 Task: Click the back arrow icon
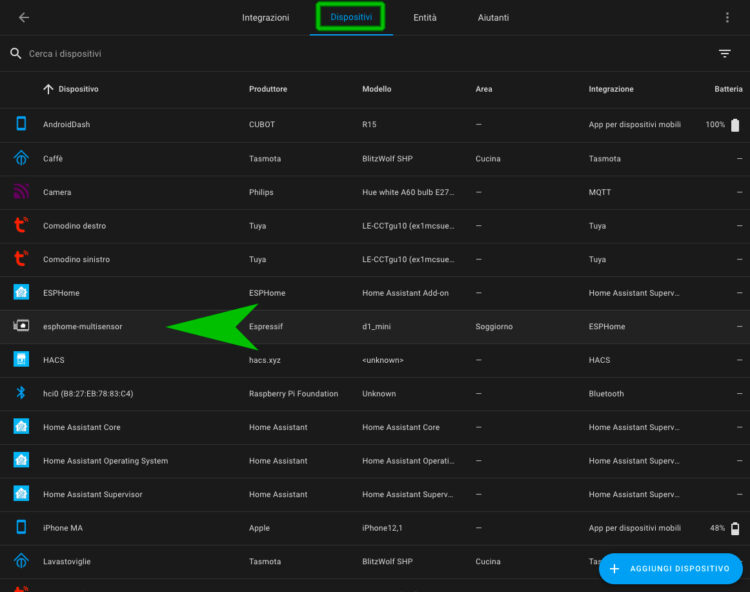click(24, 17)
